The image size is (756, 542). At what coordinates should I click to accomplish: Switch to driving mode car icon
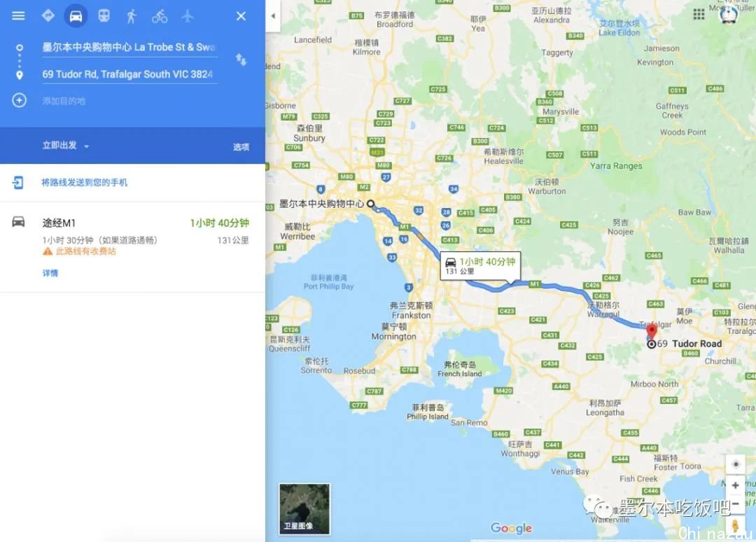point(76,16)
